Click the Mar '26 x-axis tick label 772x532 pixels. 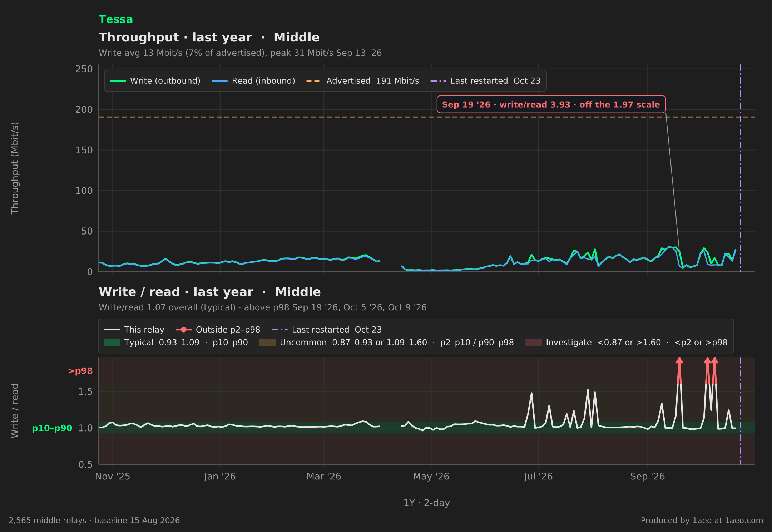pos(324,477)
